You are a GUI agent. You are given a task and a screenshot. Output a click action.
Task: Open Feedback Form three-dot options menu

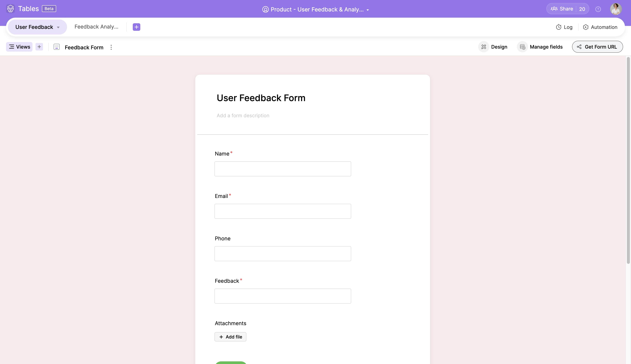[111, 47]
